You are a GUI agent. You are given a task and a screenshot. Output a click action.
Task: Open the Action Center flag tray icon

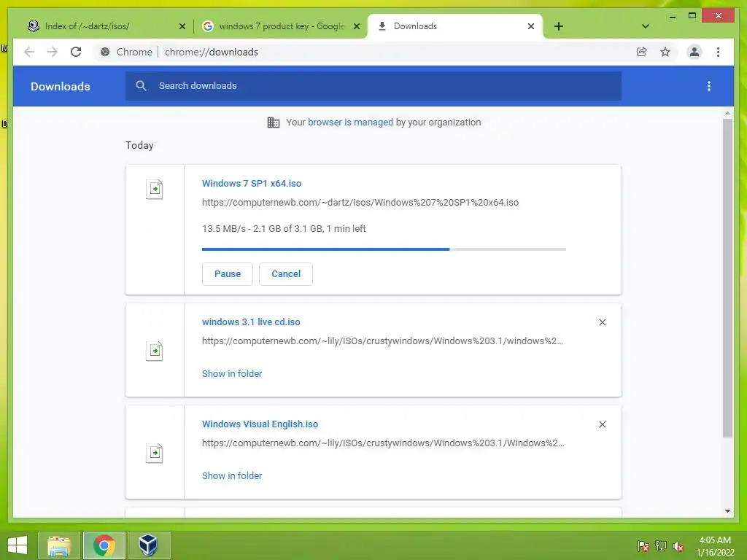pos(643,545)
